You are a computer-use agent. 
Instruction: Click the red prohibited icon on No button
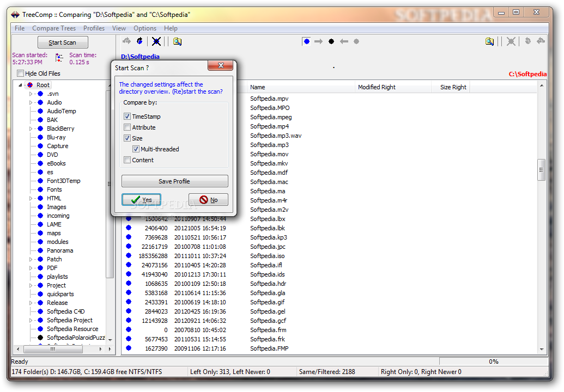tap(204, 200)
